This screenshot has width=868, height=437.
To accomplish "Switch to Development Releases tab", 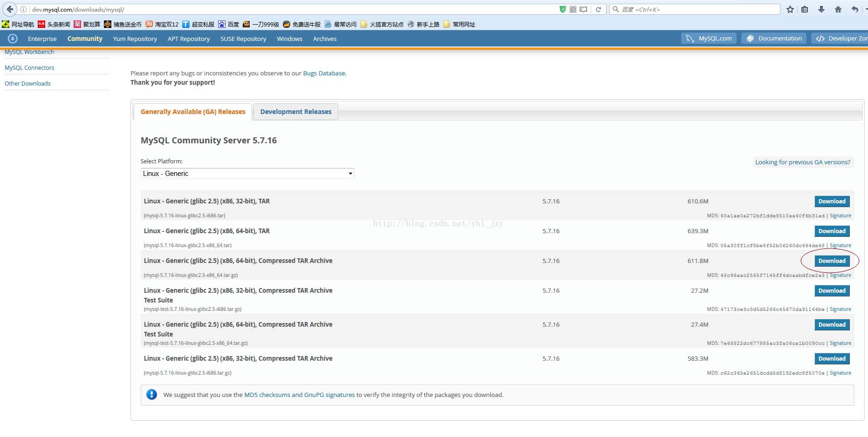I will point(296,112).
